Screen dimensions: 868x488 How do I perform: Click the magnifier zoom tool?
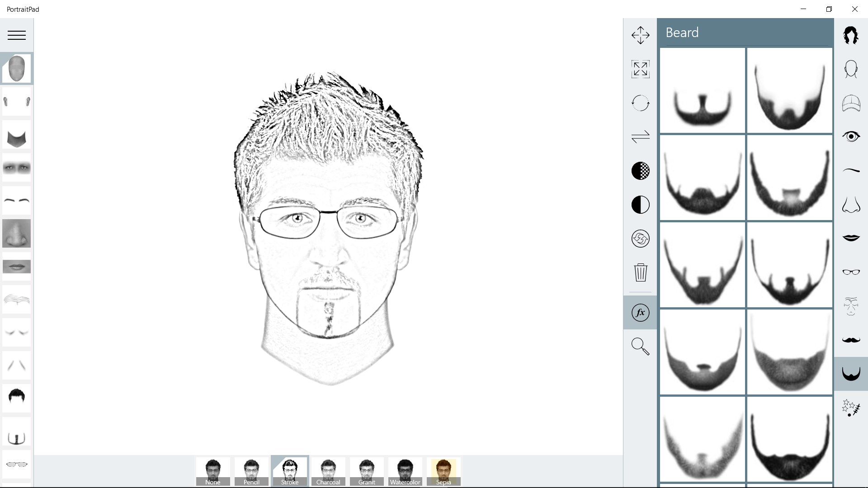click(640, 347)
